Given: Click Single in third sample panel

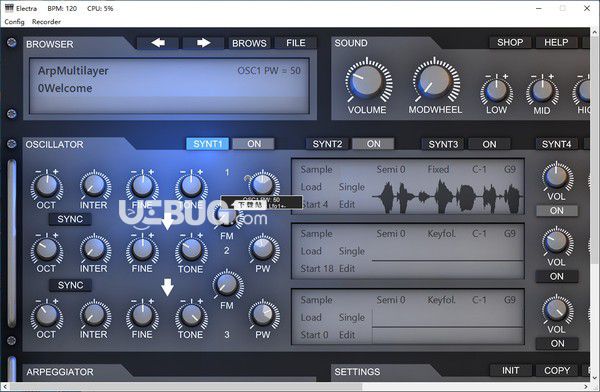Looking at the screenshot, I should (x=352, y=317).
